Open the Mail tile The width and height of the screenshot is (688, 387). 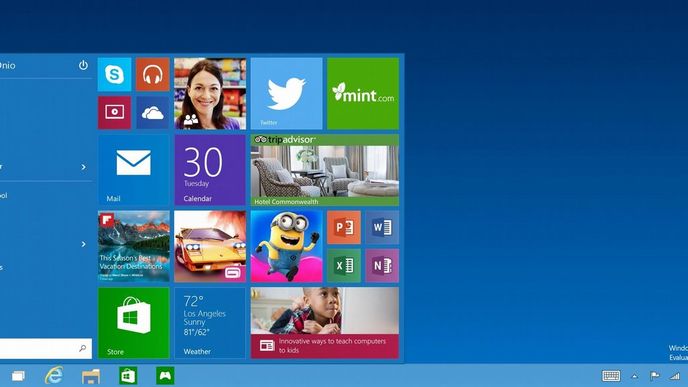(134, 170)
